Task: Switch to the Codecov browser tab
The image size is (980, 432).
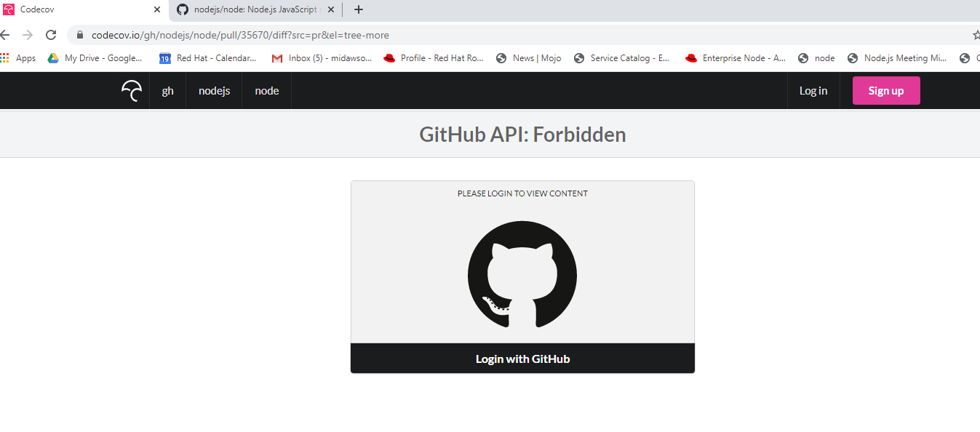Action: (x=84, y=10)
